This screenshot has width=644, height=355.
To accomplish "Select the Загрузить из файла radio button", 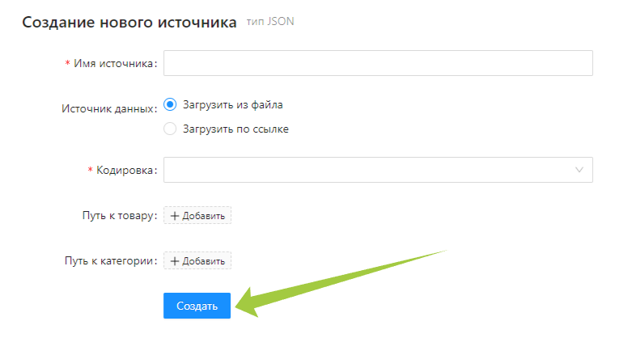I will tap(170, 104).
